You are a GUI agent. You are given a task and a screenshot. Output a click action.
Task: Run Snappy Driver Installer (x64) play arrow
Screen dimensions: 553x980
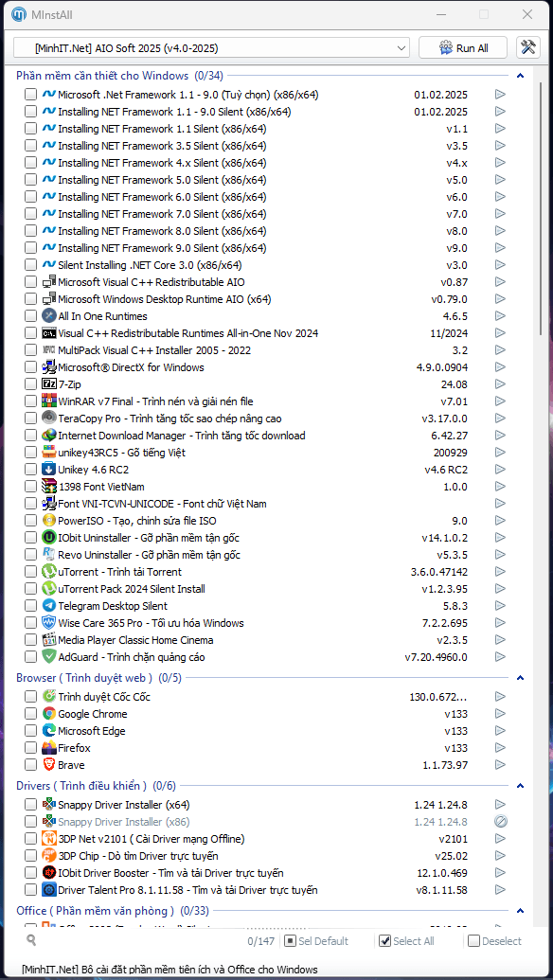tap(500, 805)
